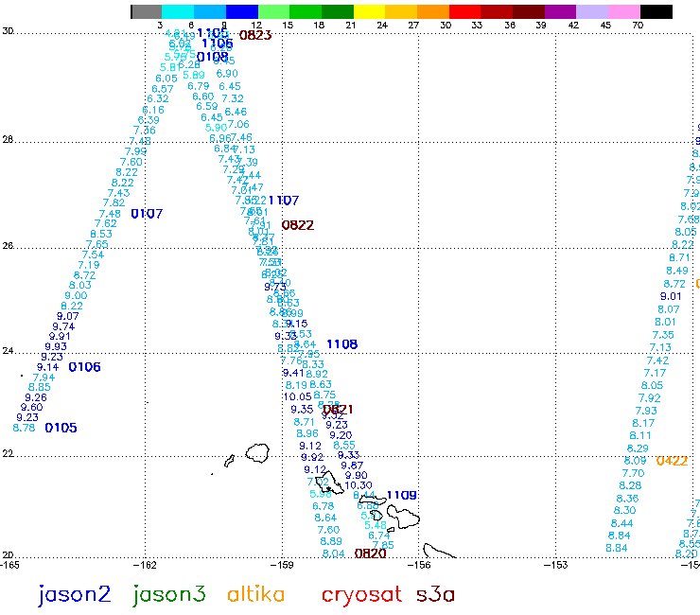Select the 8.49 value on the right track
This screenshot has width=700, height=615.
click(x=677, y=272)
